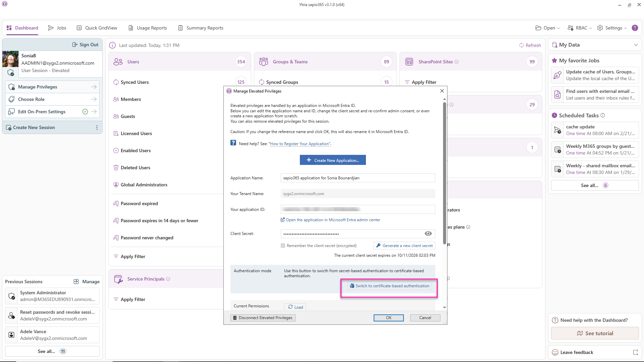Click the Application Name input field
The height and width of the screenshot is (362, 644).
(358, 178)
